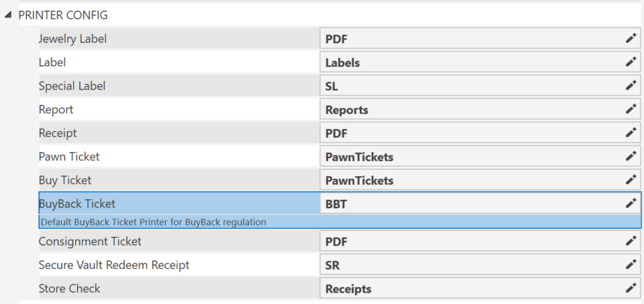Edit Secure Vault Redeem Receipt pencil icon
This screenshot has height=304, width=644.
(630, 265)
